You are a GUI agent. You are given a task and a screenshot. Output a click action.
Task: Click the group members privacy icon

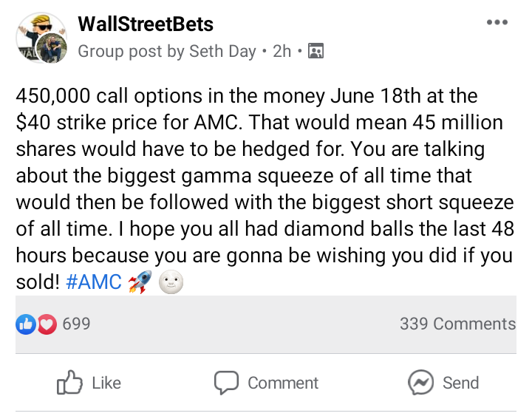click(x=316, y=51)
